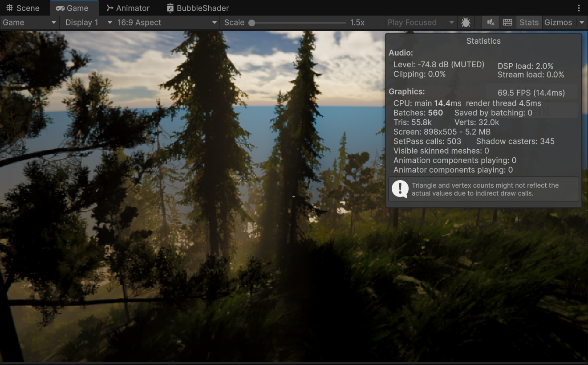Select the keyboard input icon in the toolbar
Viewport: 588px width, 365px height.
click(x=507, y=22)
